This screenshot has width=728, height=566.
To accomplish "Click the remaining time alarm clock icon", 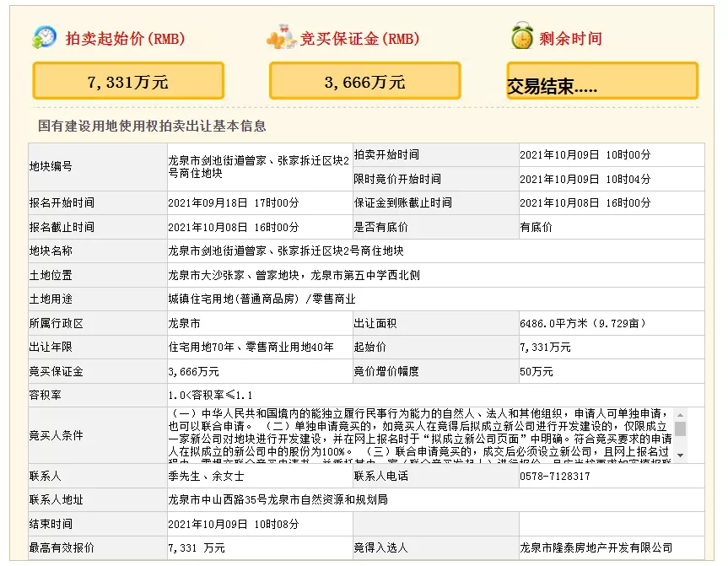I will [x=522, y=35].
